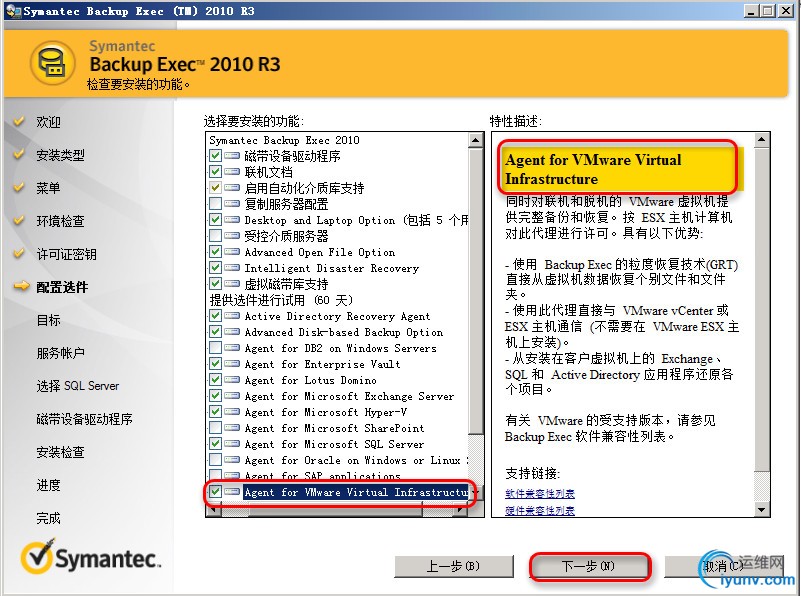This screenshot has width=801, height=596.
Task: Toggle Intelligent Disaster Recovery checkbox
Action: tap(215, 268)
